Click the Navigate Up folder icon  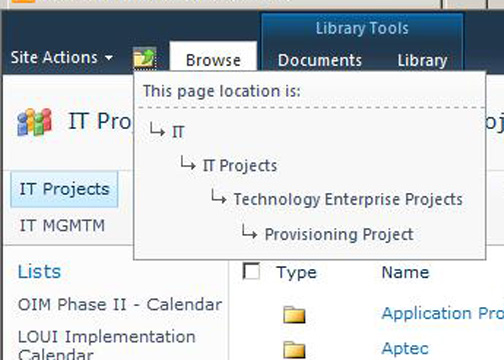(x=144, y=57)
